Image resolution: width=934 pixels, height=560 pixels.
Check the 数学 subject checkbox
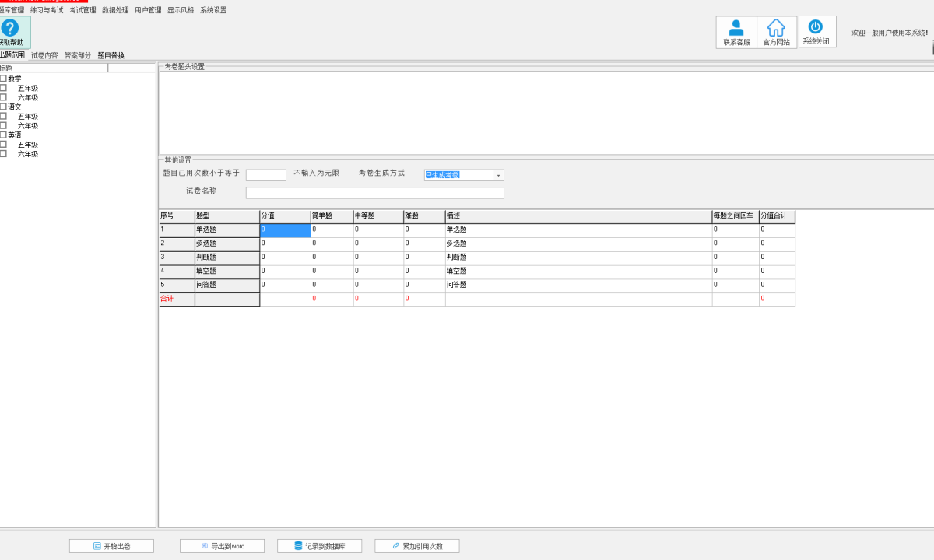(x=3, y=79)
